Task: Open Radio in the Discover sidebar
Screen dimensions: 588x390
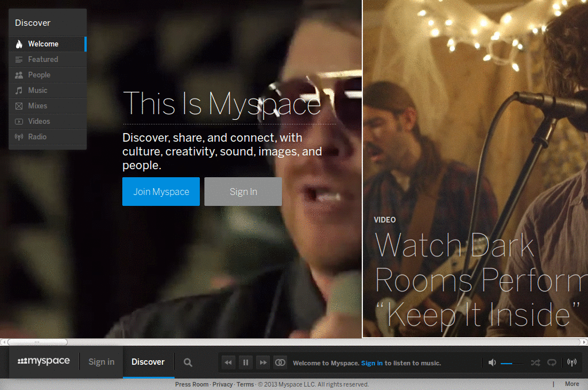Action: point(48,136)
